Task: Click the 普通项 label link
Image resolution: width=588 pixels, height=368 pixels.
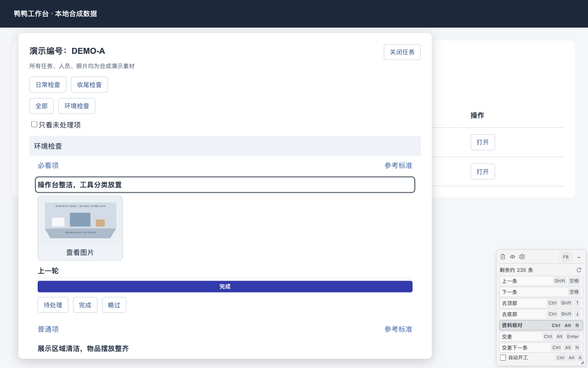Action: (48, 329)
